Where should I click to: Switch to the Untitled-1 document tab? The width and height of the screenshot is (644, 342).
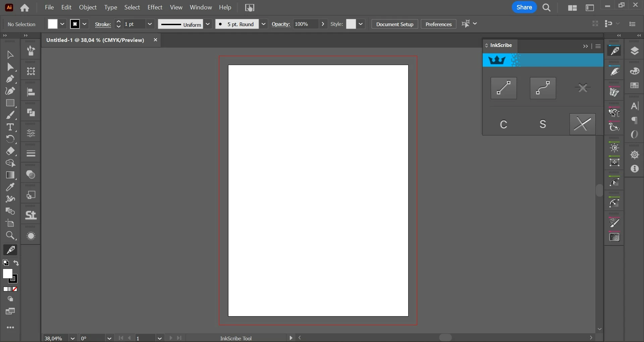click(95, 40)
